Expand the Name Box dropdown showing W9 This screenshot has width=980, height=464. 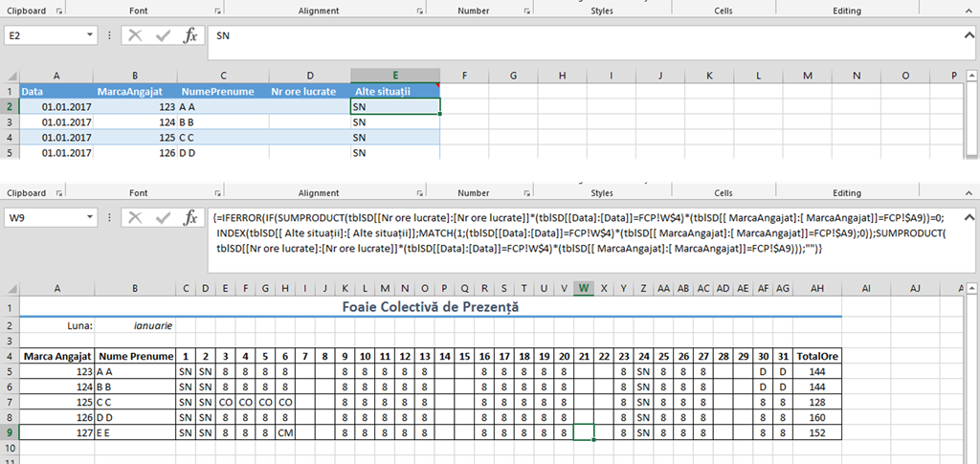(x=91, y=217)
